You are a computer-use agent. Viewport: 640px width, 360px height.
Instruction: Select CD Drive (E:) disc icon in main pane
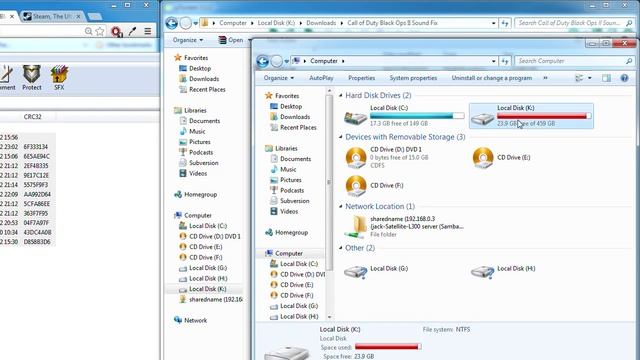point(483,158)
